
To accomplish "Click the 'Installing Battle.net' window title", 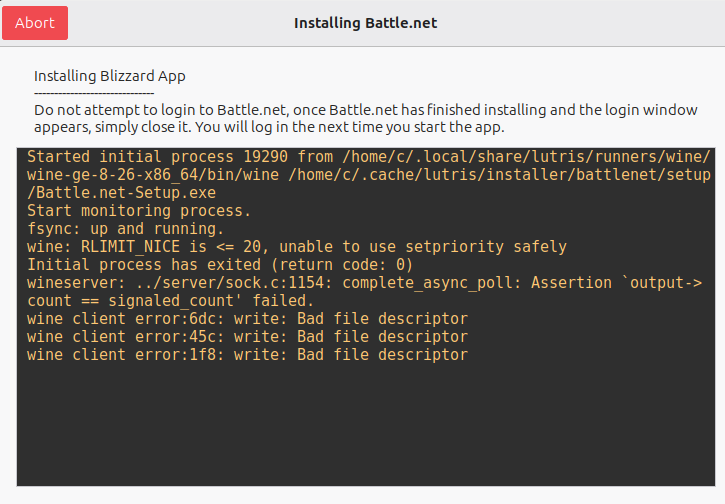I will 365,23.
